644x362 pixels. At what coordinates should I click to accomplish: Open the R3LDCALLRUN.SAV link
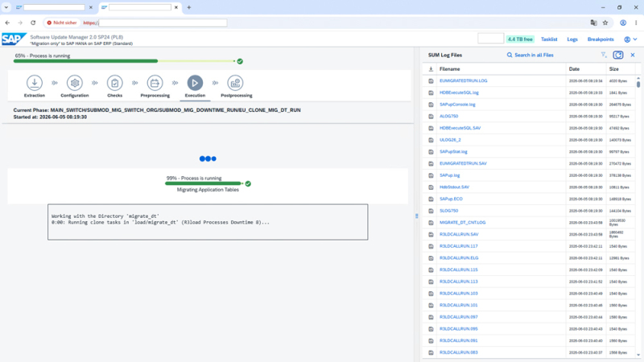tap(459, 234)
